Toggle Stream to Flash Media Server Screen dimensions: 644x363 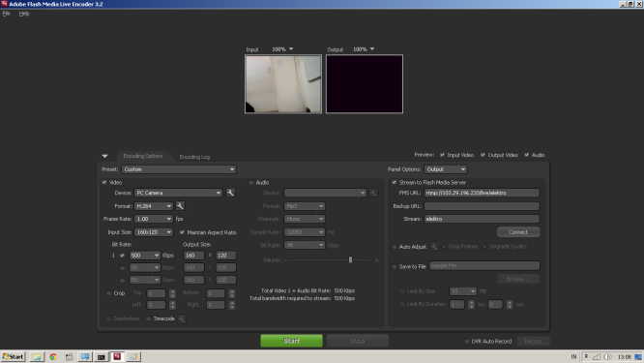click(x=395, y=182)
